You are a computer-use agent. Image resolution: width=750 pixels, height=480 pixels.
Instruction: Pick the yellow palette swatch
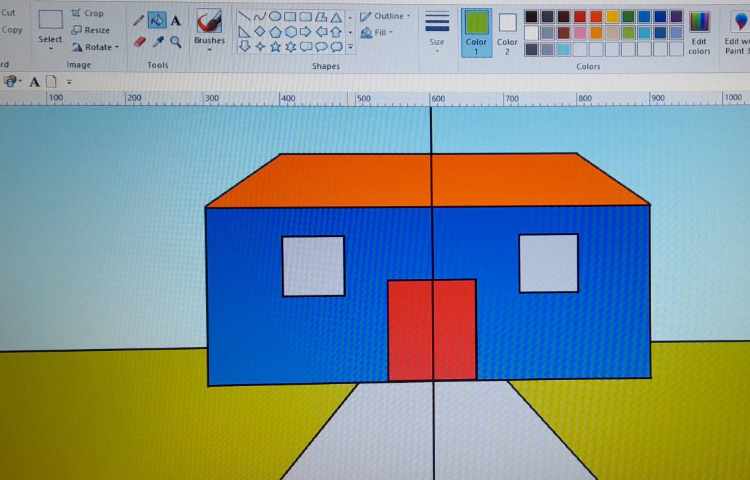[613, 16]
